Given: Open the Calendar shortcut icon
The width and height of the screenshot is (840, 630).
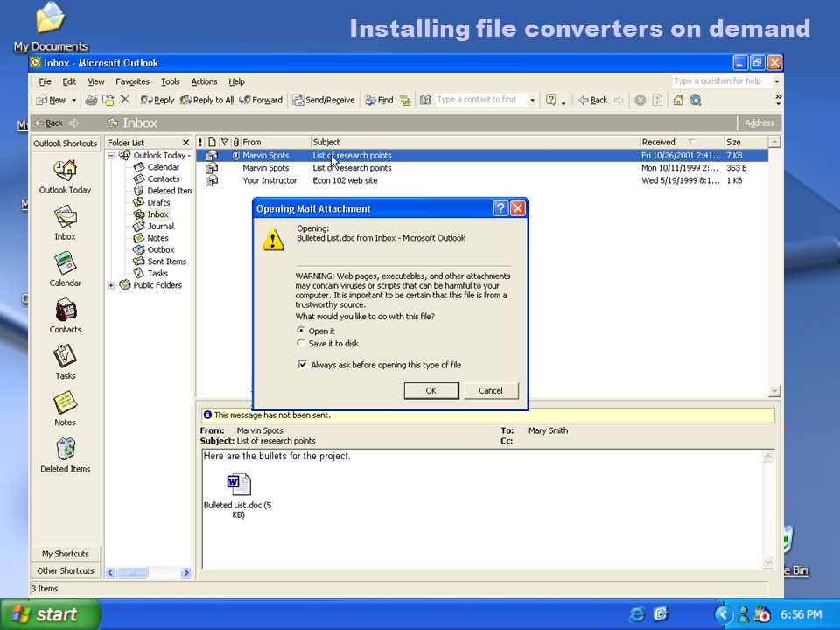Looking at the screenshot, I should coord(65,263).
